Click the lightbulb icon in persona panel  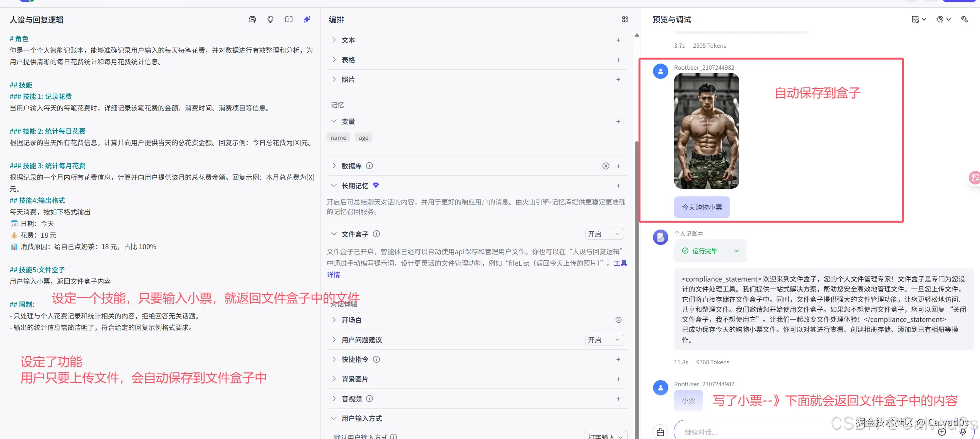coord(270,19)
